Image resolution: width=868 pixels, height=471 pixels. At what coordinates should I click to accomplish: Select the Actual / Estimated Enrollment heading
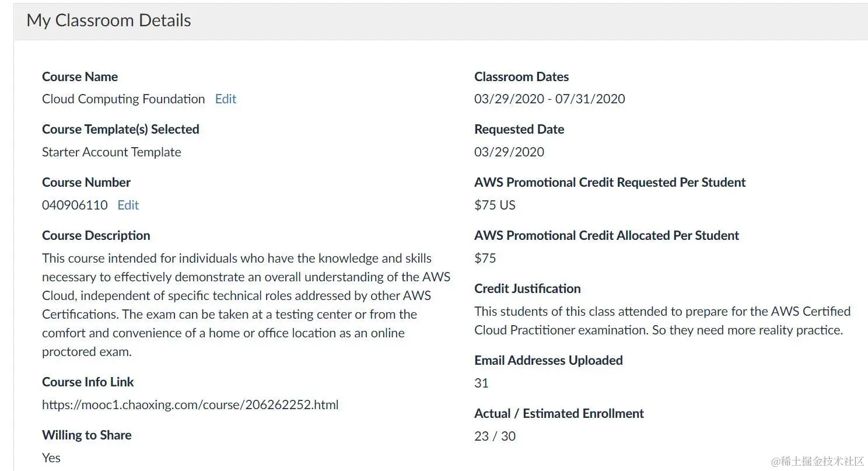(x=558, y=413)
